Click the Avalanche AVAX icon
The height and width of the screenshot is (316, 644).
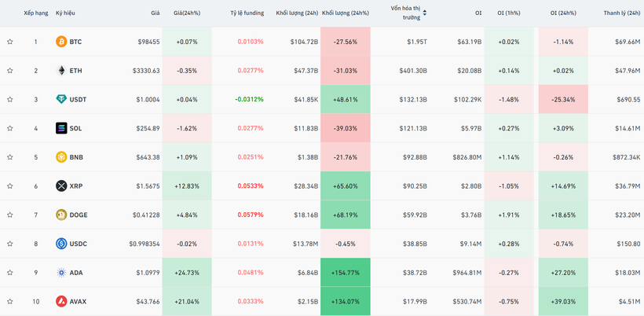coord(61,302)
